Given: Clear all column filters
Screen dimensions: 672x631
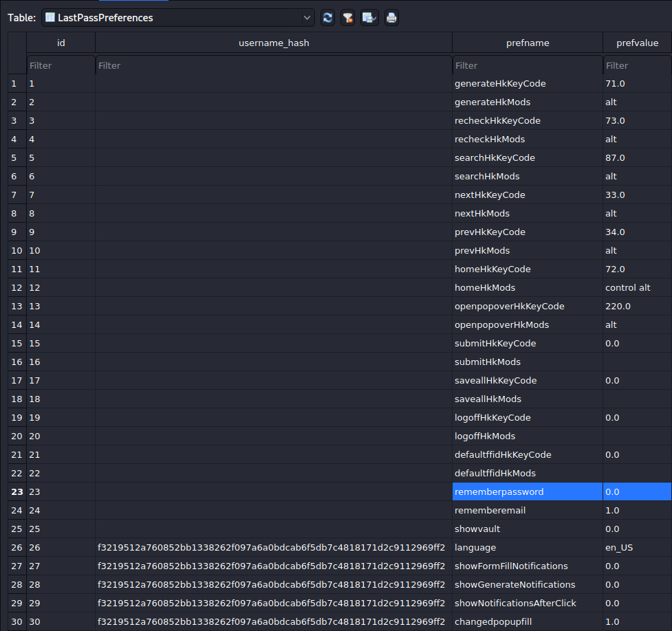Looking at the screenshot, I should (347, 17).
